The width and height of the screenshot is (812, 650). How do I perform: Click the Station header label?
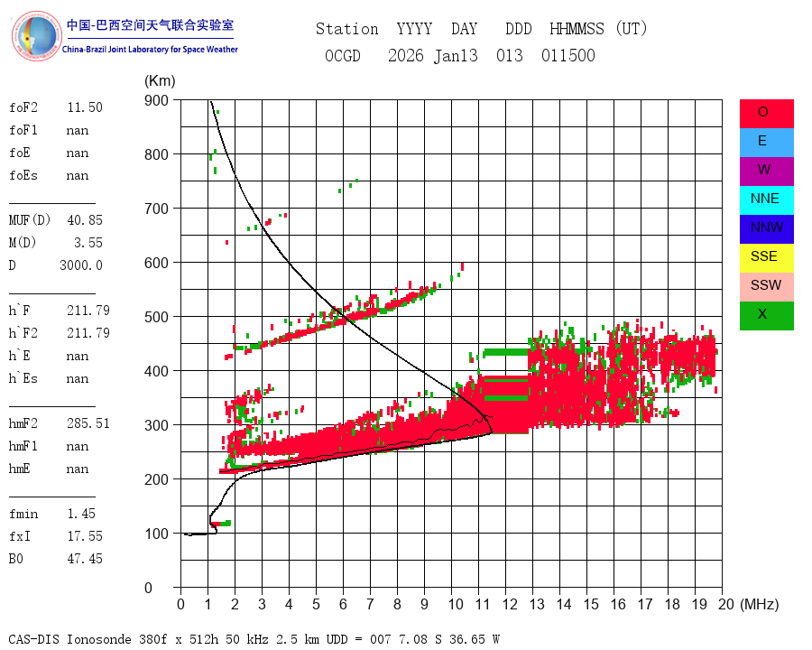coord(347,29)
